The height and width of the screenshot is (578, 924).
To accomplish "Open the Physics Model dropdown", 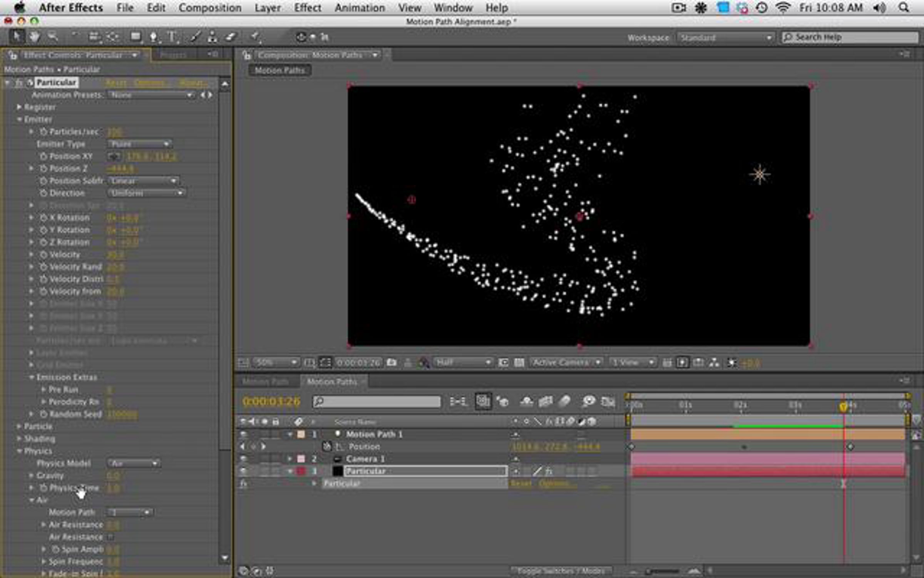I will coord(134,463).
